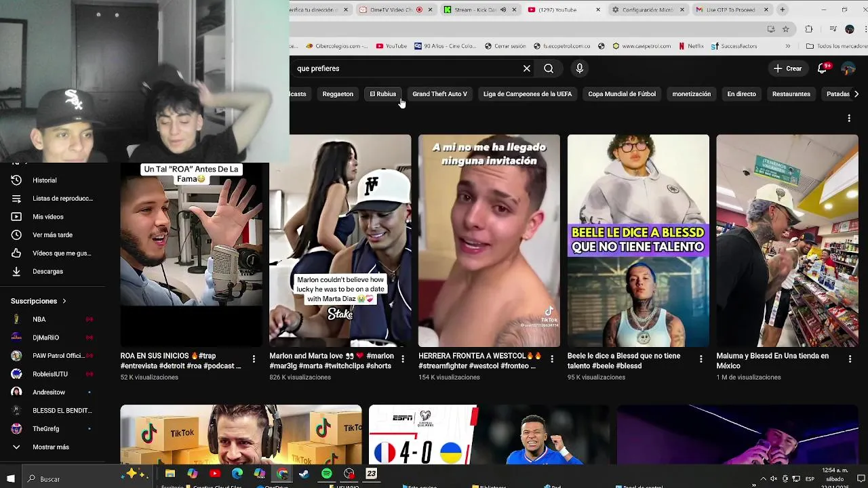Open a new browser tab
Viewport: 868px width, 488px height.
tap(783, 9)
